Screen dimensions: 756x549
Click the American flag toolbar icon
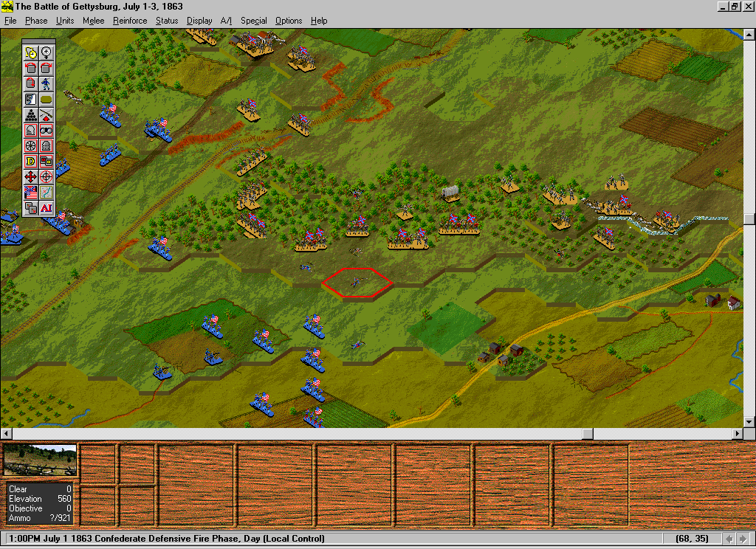point(31,193)
